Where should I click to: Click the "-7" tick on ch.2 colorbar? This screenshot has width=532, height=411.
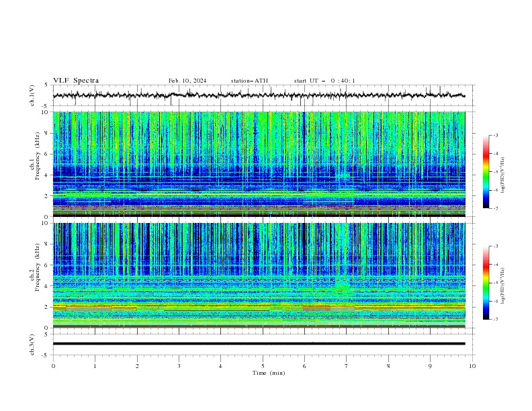pyautogui.click(x=495, y=320)
